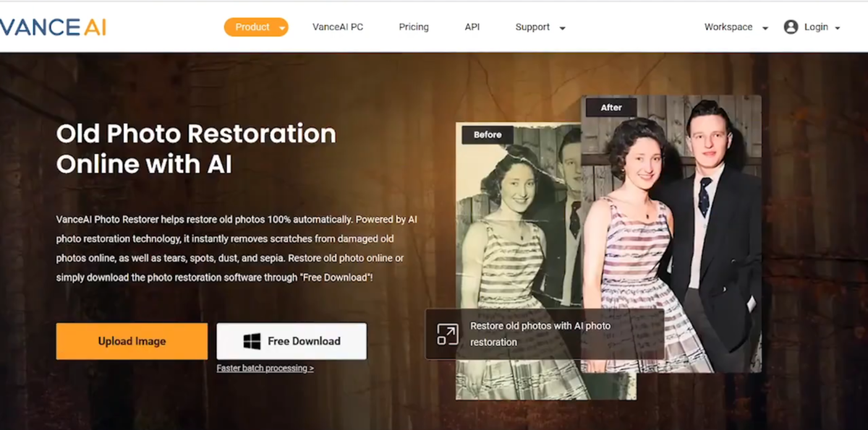Go to VanceAI PC page
The image size is (868, 430).
coord(338,27)
